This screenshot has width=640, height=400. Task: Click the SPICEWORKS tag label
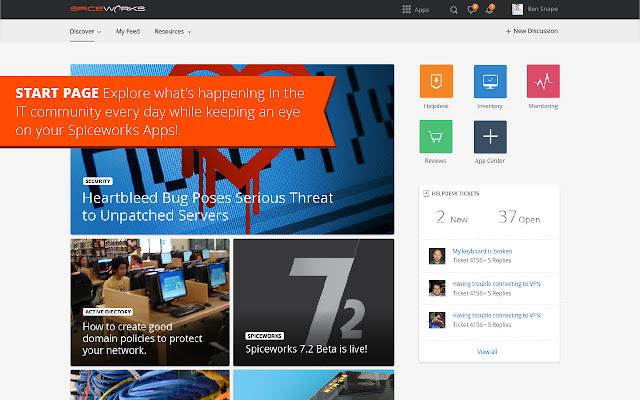tap(264, 336)
